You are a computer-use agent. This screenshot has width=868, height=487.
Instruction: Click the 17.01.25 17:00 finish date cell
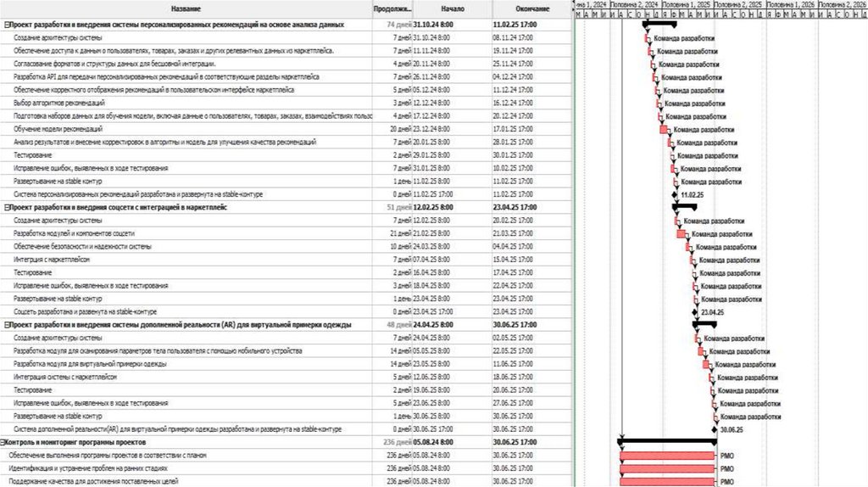pyautogui.click(x=513, y=129)
